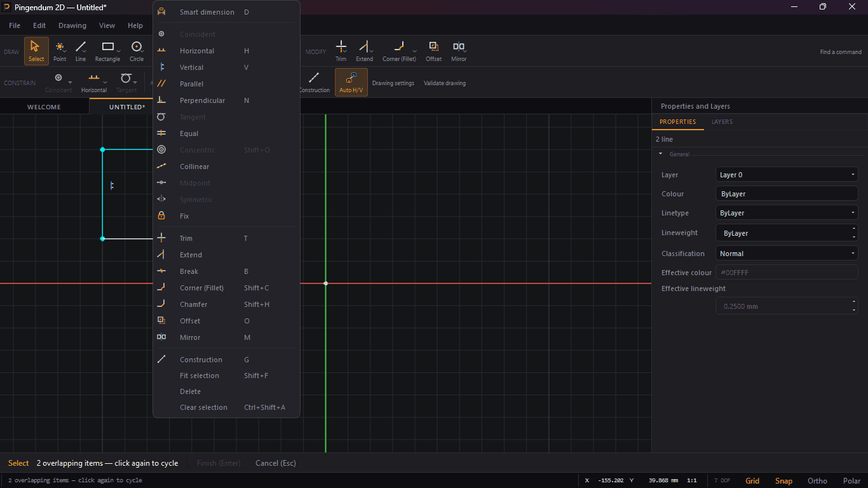
Task: Click the Colour ByLayer field
Action: coord(787,194)
